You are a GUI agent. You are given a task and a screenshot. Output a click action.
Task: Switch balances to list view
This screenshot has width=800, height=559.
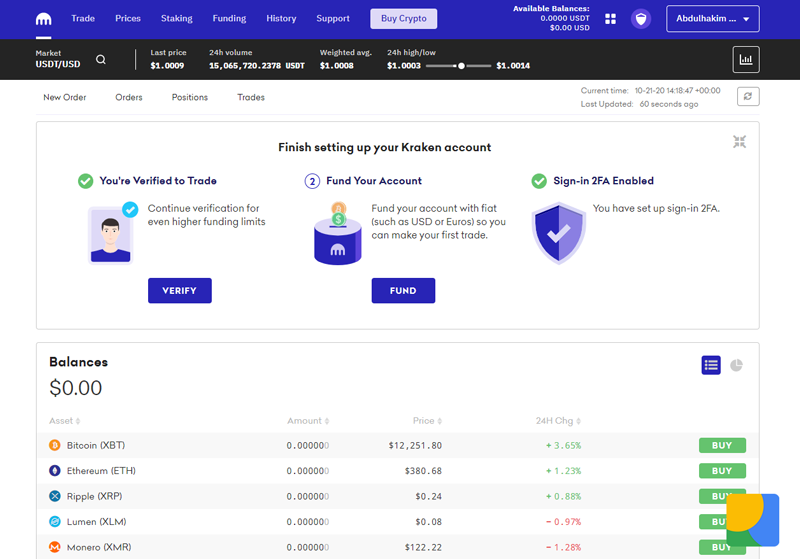[x=711, y=365]
